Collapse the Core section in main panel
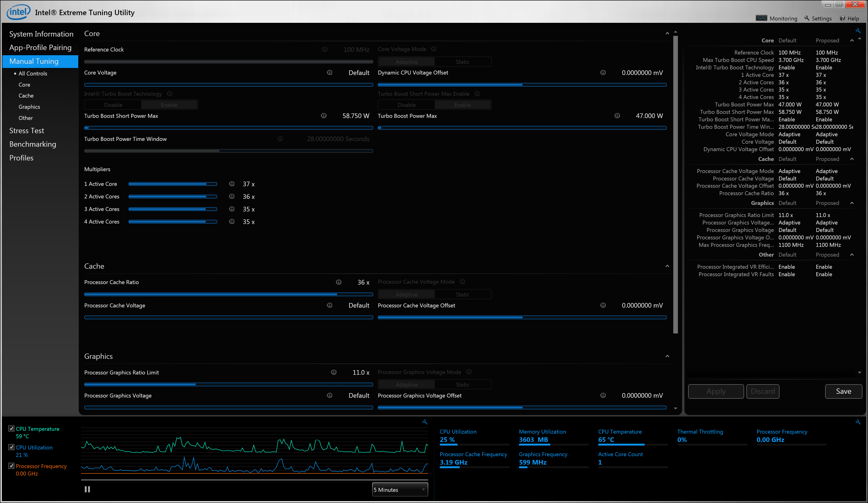The height and width of the screenshot is (503, 868). coord(667,33)
